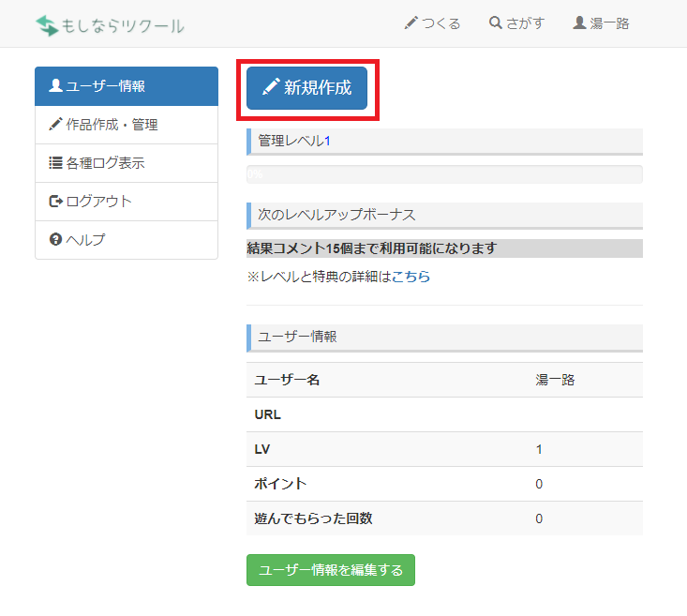Open the つくる menu in header
The height and width of the screenshot is (616, 687).
point(432,23)
